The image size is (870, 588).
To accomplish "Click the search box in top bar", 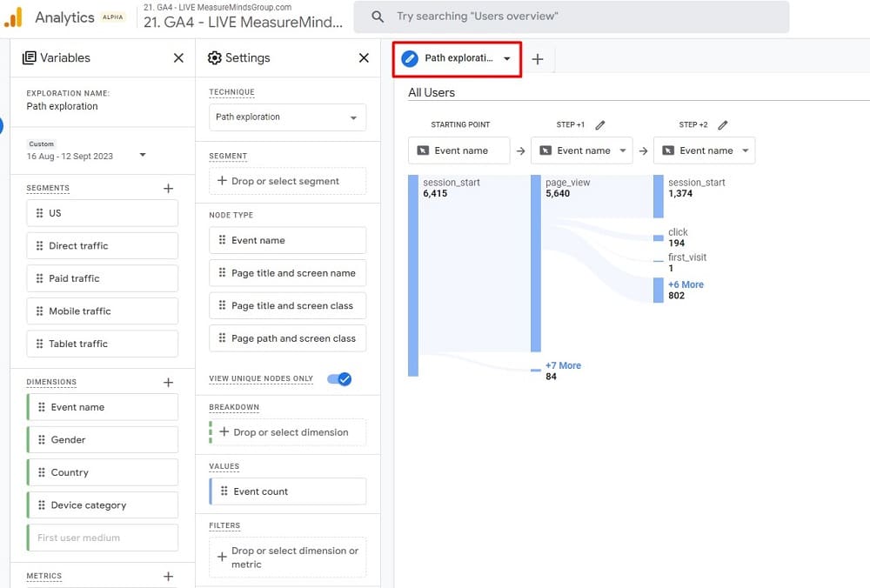I will point(571,17).
